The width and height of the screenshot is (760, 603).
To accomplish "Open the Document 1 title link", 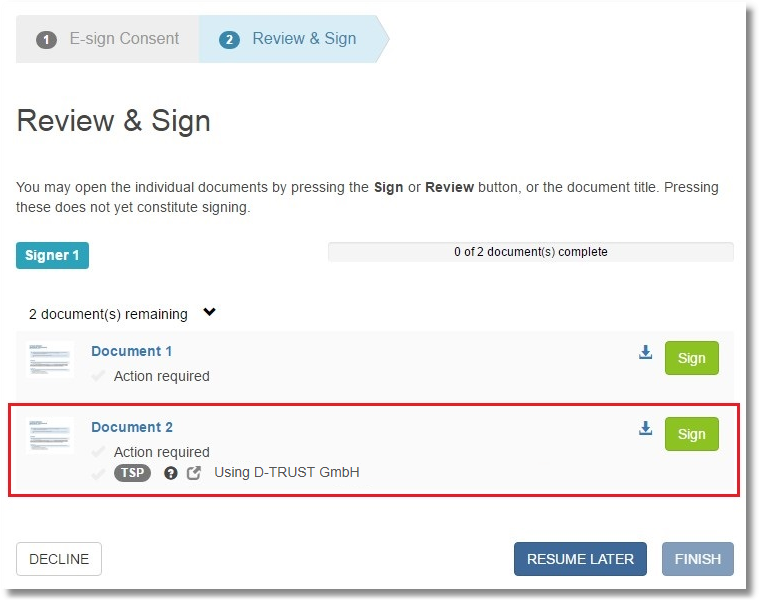I will [132, 351].
